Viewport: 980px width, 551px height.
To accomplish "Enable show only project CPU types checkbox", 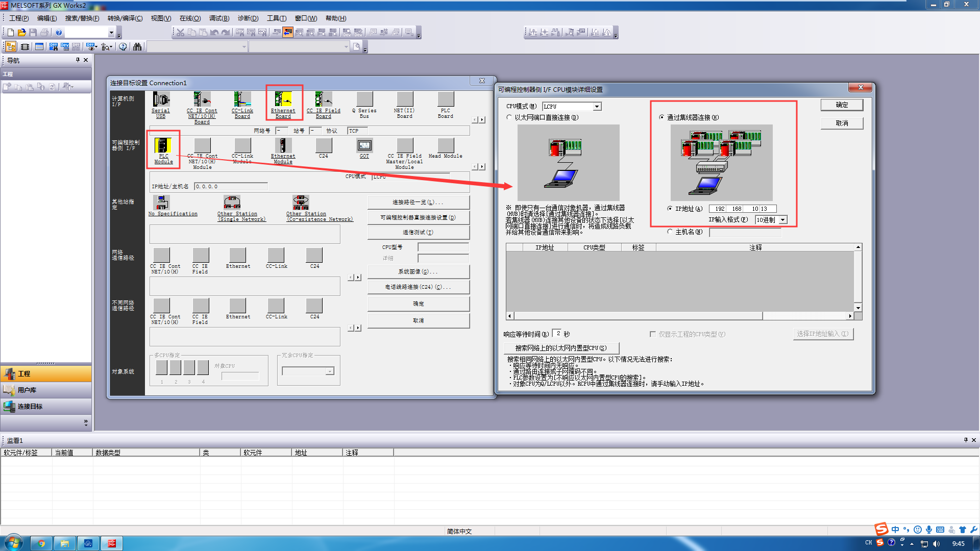I will click(x=652, y=334).
